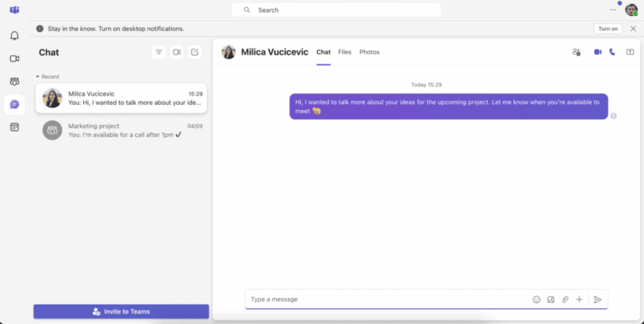Click "Stay in the know" banner text
The width and height of the screenshot is (644, 324).
click(x=116, y=29)
